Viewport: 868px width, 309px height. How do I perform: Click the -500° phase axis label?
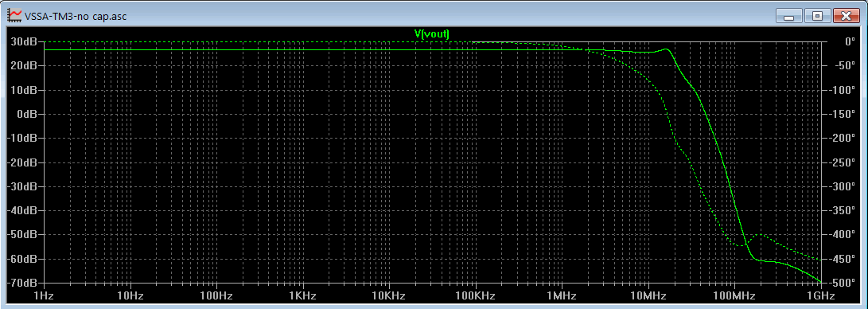coord(842,283)
